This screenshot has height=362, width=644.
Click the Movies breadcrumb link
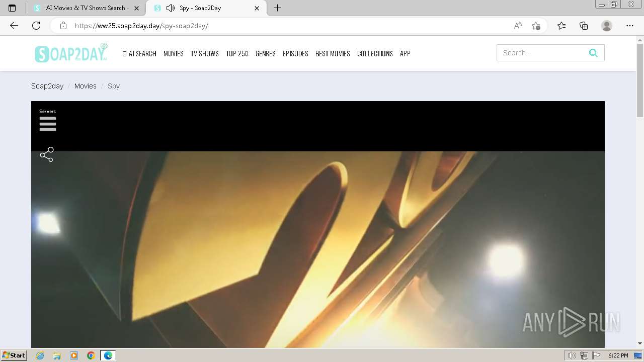point(86,86)
